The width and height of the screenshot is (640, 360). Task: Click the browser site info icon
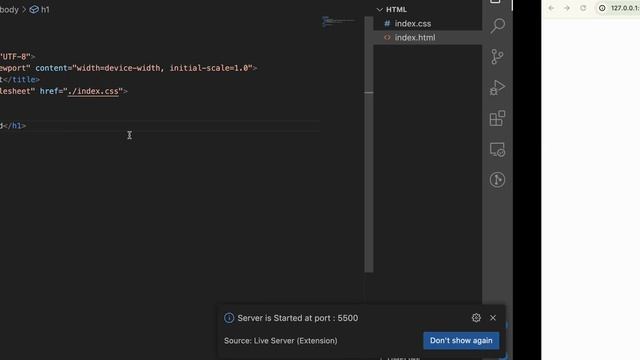coord(602,8)
